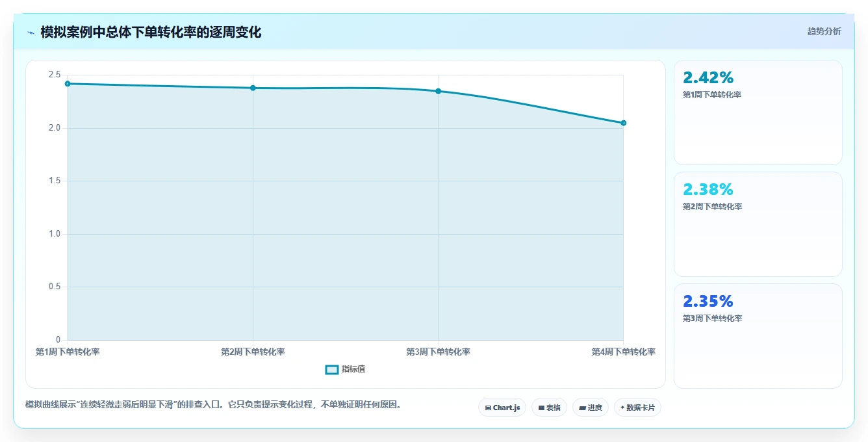Click the 指标值 legend color box

click(331, 369)
